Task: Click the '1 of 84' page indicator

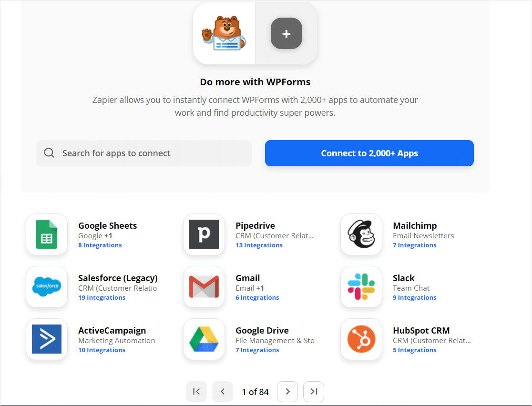Action: click(255, 392)
